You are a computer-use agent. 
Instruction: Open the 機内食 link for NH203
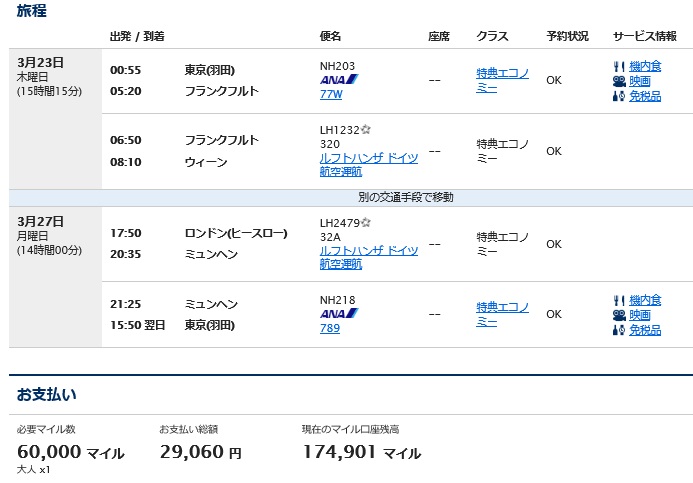click(x=645, y=67)
